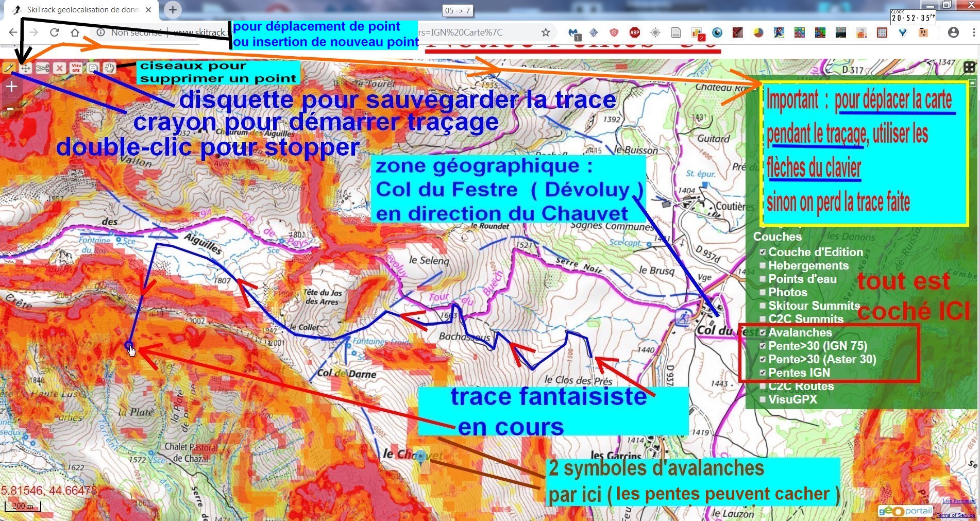Enable the C2C Routes layer
The image size is (980, 521).
click(x=763, y=386)
